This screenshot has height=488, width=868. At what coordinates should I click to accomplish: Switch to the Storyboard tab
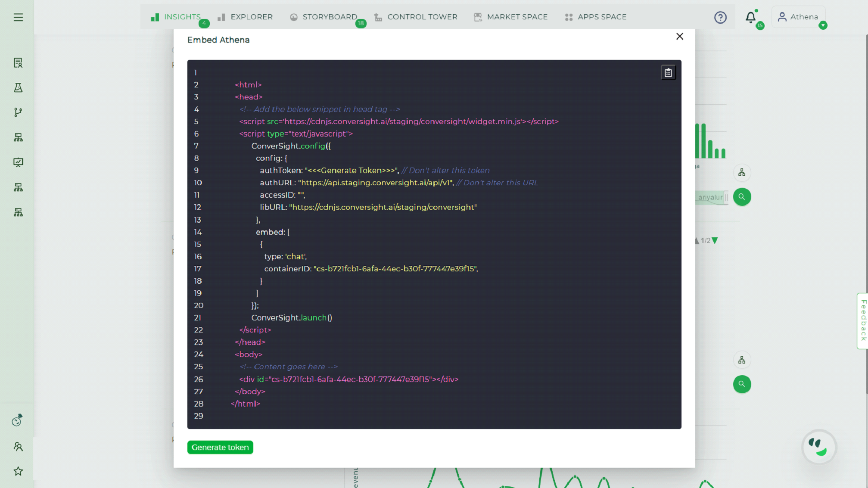point(324,17)
